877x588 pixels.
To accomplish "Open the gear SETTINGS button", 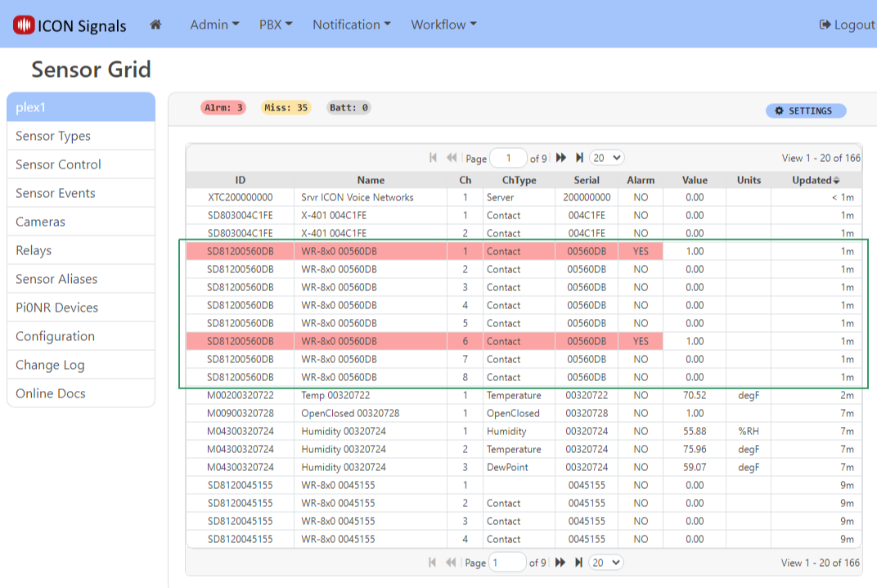I will click(x=805, y=111).
